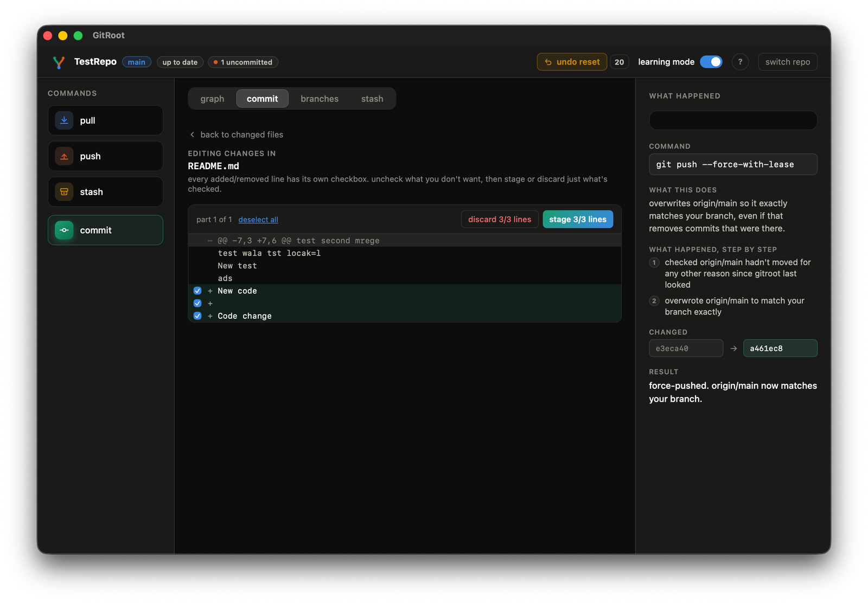Click the 1 uncommitted badge

[x=243, y=62]
